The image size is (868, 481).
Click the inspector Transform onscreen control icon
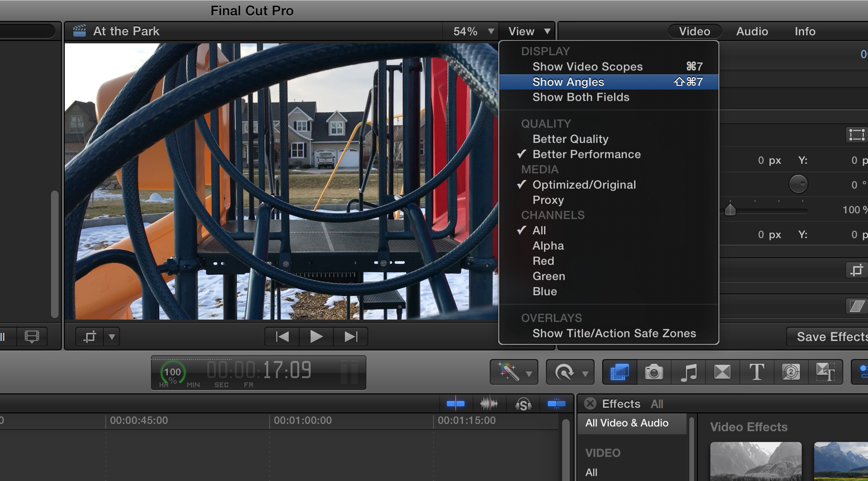coord(856,135)
